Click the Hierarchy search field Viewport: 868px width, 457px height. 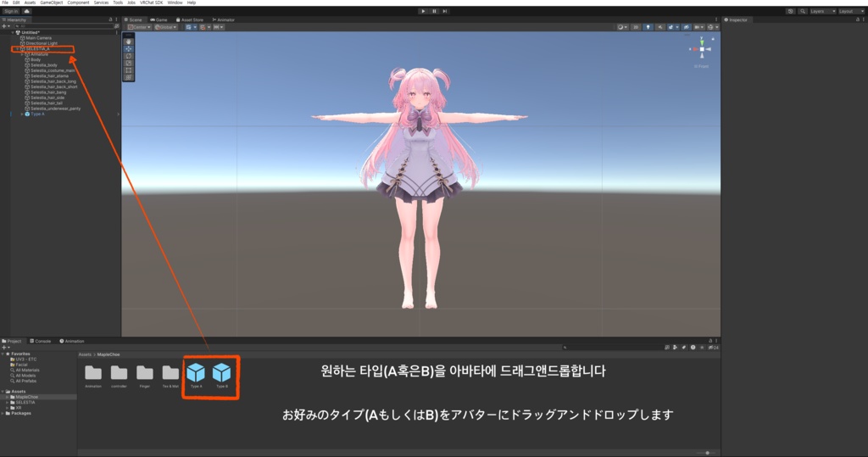(63, 26)
